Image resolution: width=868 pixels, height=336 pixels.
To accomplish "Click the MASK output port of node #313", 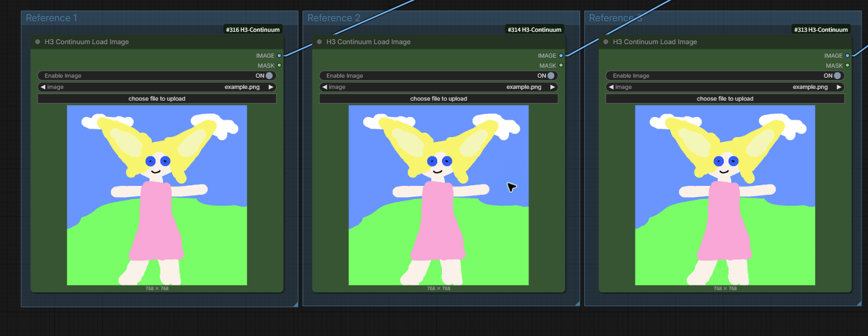I will pyautogui.click(x=847, y=65).
